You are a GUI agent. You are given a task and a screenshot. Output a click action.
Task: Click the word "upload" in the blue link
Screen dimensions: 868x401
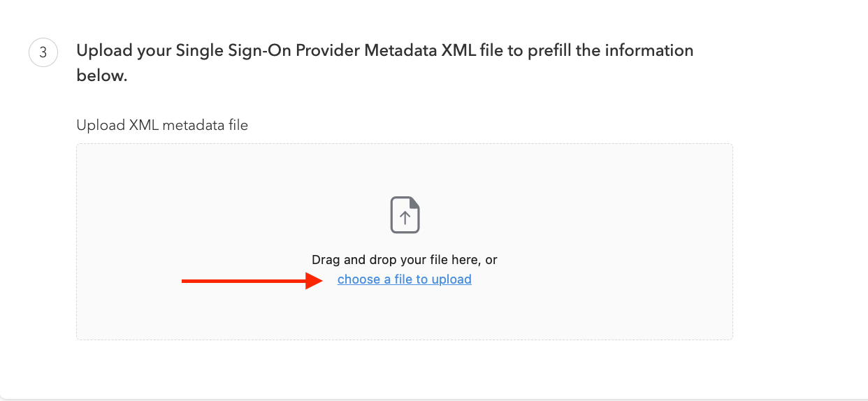click(x=451, y=279)
